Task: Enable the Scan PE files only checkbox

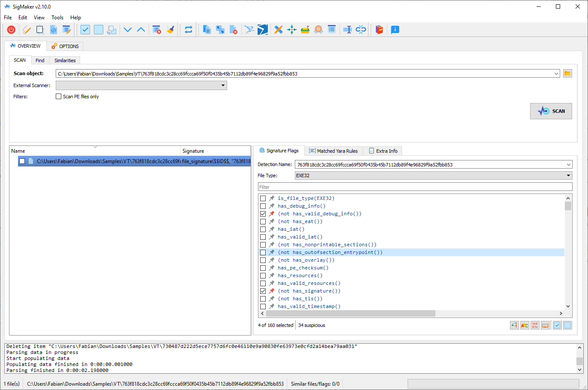Action: [59, 97]
